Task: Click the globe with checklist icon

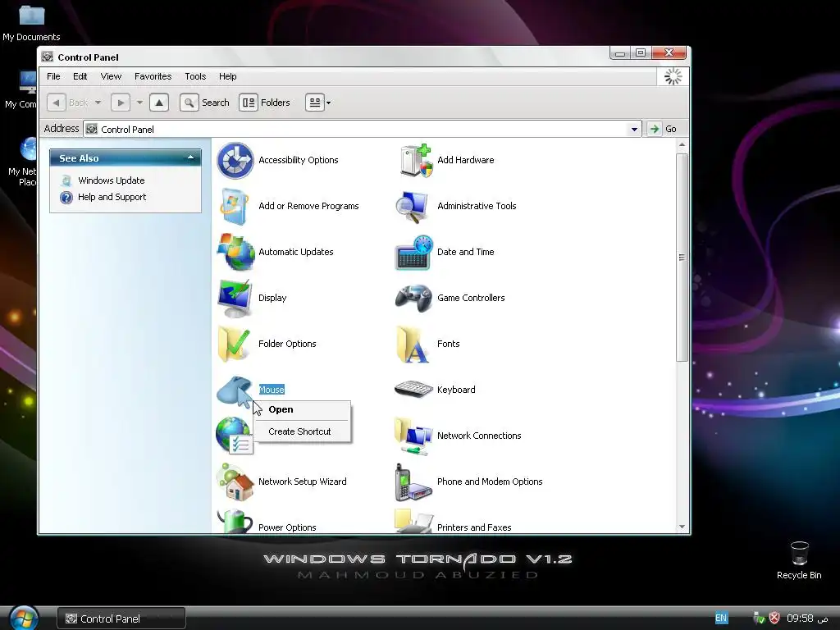Action: point(234,436)
